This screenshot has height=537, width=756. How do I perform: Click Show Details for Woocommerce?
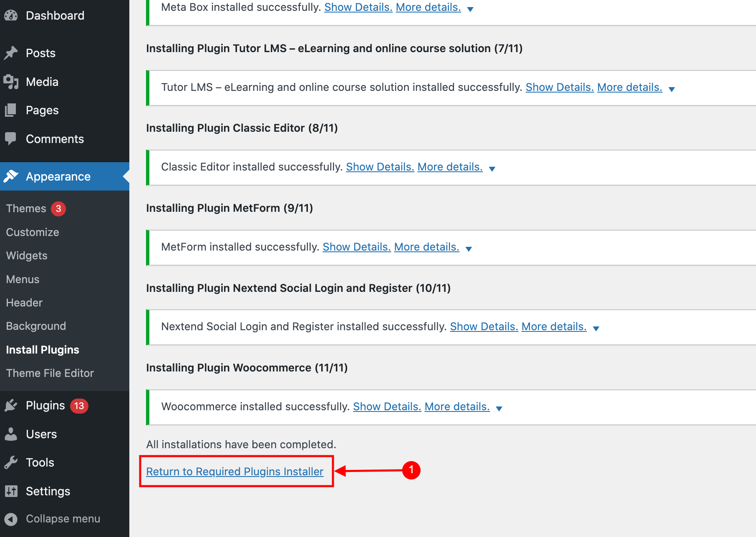click(x=387, y=407)
